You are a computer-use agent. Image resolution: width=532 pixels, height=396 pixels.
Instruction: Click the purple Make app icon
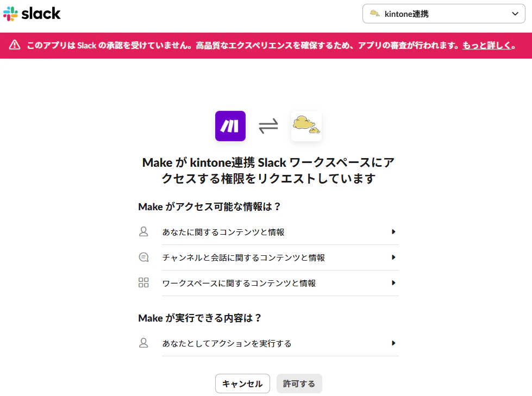click(x=230, y=126)
